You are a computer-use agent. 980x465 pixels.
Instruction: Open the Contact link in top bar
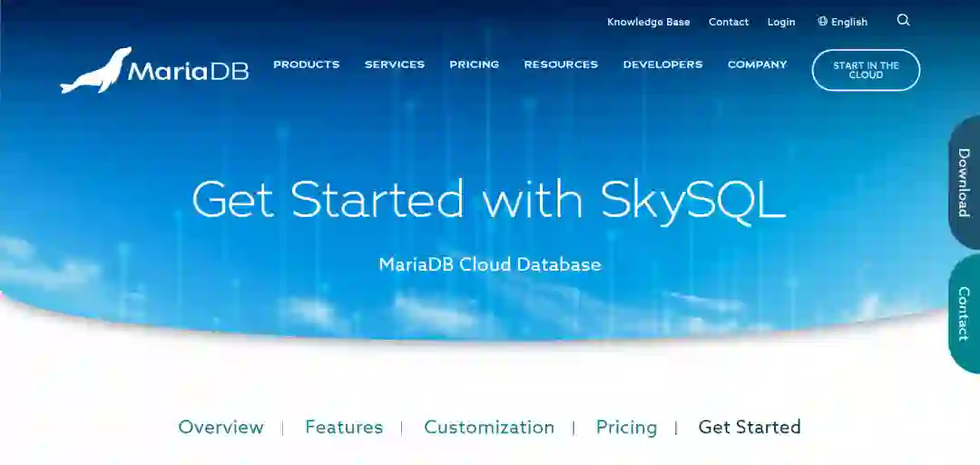point(729,22)
